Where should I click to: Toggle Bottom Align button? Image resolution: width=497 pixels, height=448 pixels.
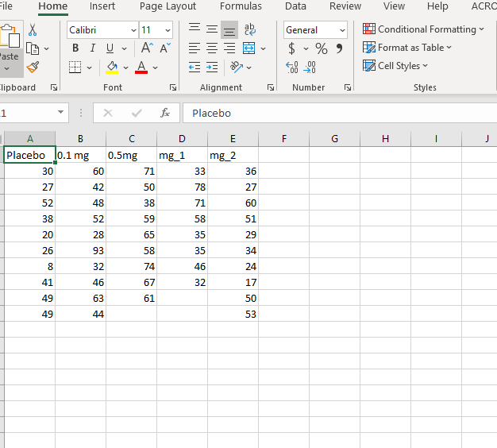(x=229, y=30)
